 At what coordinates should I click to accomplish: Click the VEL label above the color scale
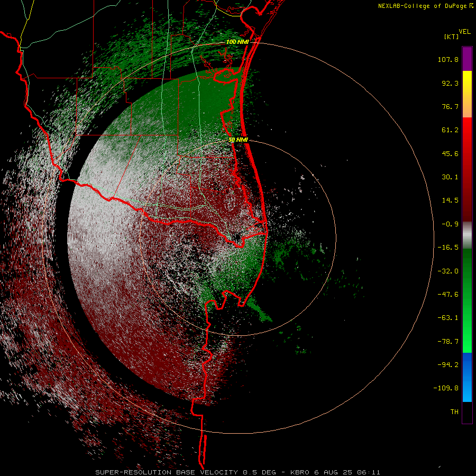click(x=464, y=32)
